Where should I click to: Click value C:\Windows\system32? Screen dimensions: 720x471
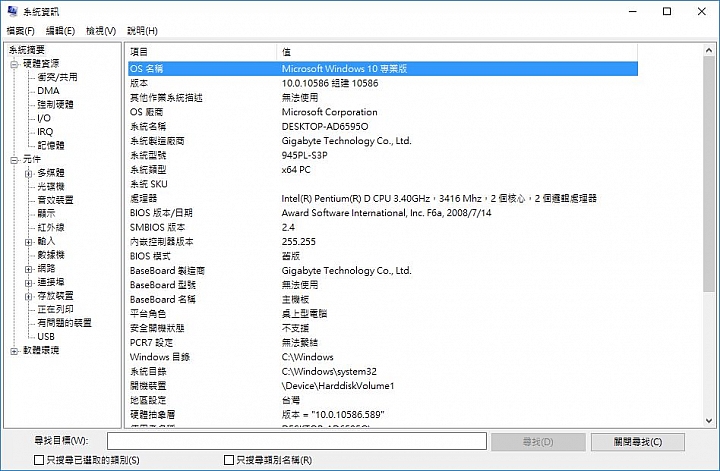(329, 371)
